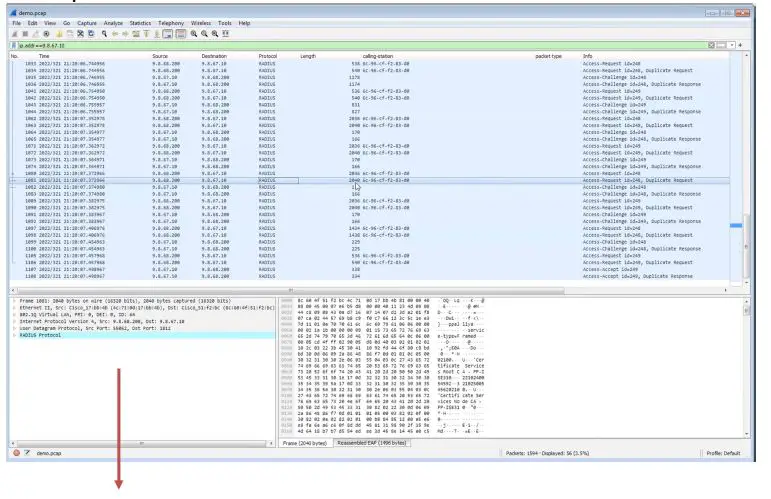Open the Capture menu

87,23
